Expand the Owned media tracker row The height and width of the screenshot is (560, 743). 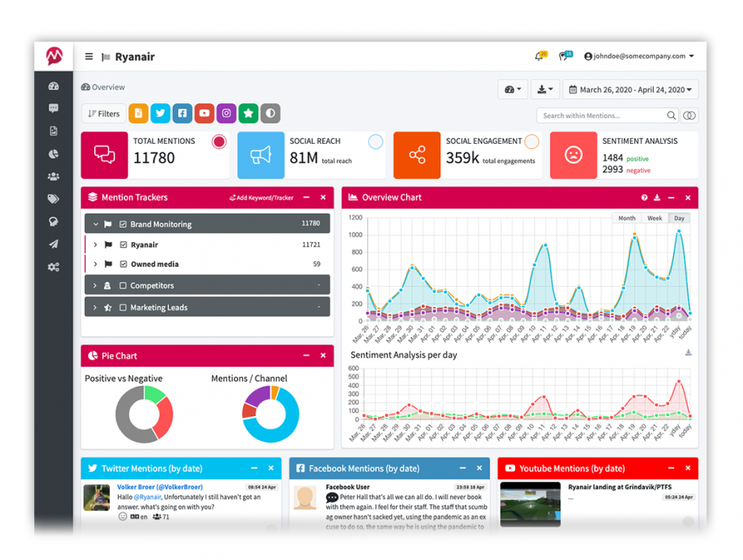coord(95,264)
